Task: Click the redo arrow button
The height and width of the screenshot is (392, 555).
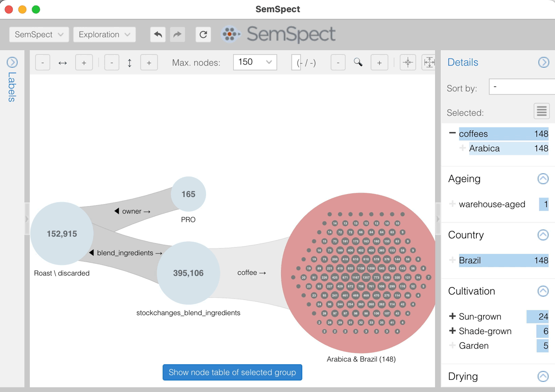Action: tap(178, 35)
